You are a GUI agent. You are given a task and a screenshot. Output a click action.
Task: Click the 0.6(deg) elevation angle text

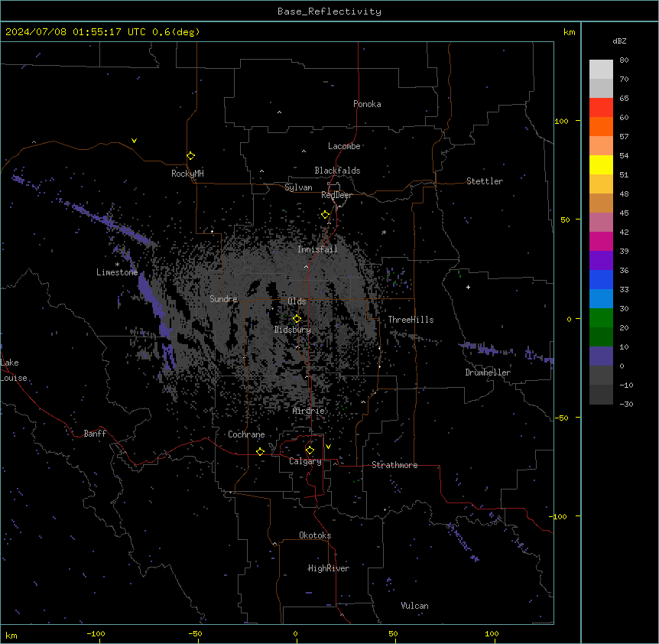(x=176, y=32)
